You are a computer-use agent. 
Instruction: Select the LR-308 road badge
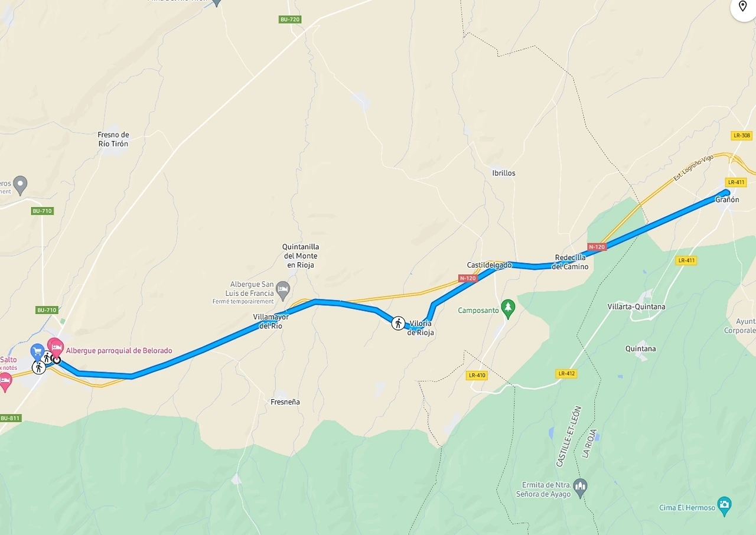(742, 135)
